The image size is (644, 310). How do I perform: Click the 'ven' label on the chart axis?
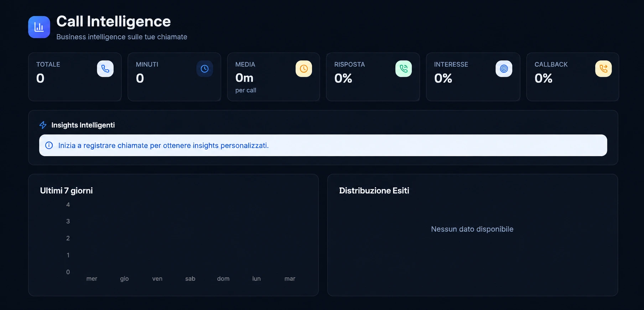[x=157, y=279]
